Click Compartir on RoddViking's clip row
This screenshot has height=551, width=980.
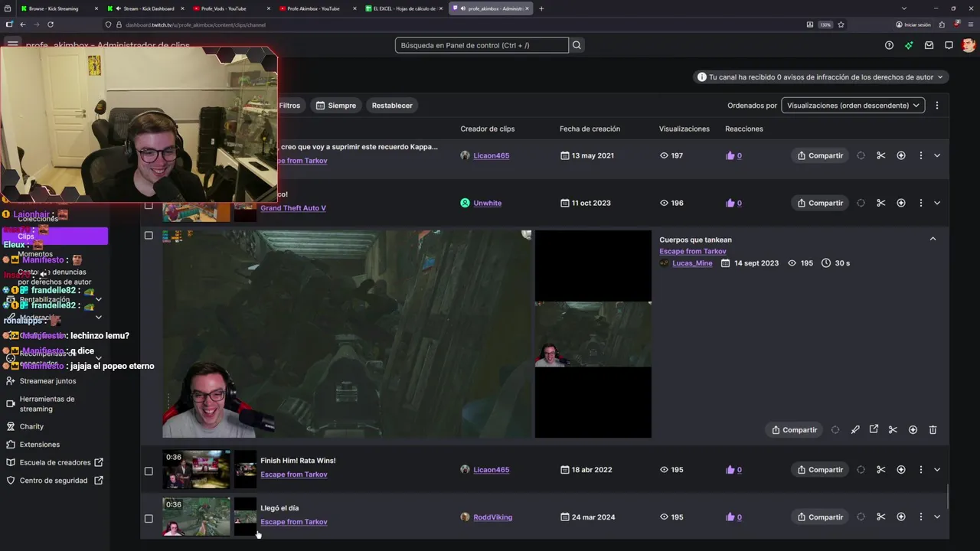tap(820, 517)
